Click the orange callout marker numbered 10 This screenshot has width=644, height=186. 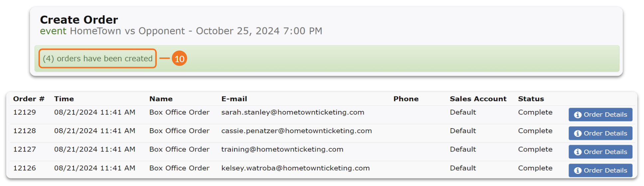click(179, 59)
